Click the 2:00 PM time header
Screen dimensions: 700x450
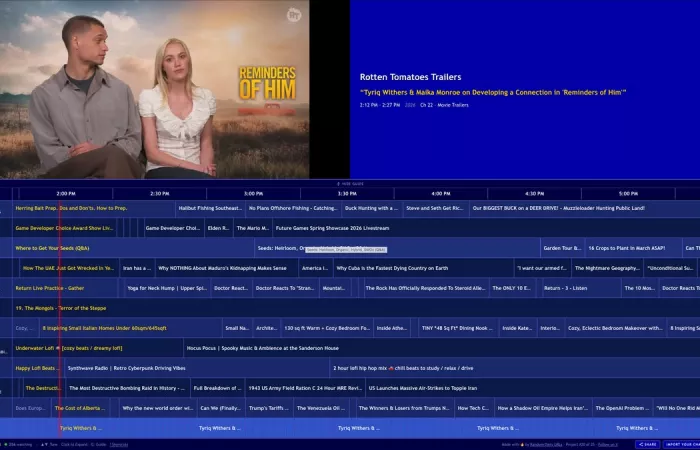pos(66,194)
